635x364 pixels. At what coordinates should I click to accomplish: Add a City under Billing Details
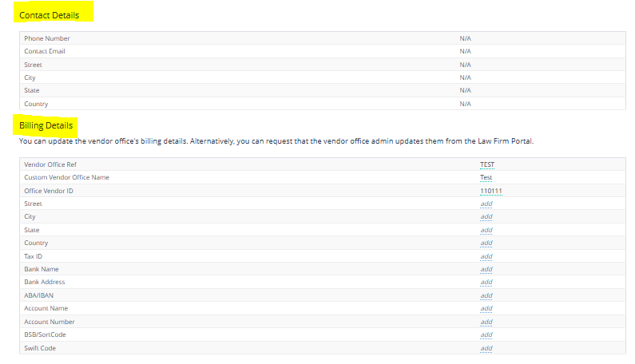tap(486, 217)
